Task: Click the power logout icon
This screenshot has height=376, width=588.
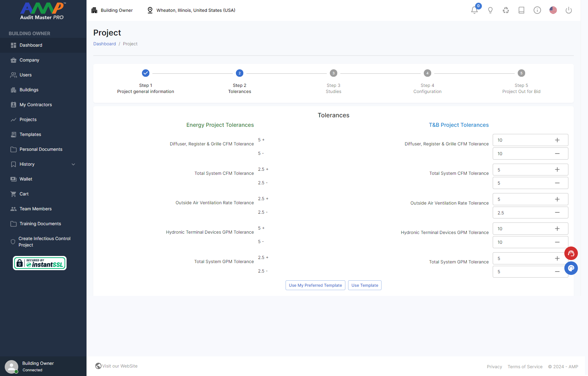Action: tap(569, 10)
